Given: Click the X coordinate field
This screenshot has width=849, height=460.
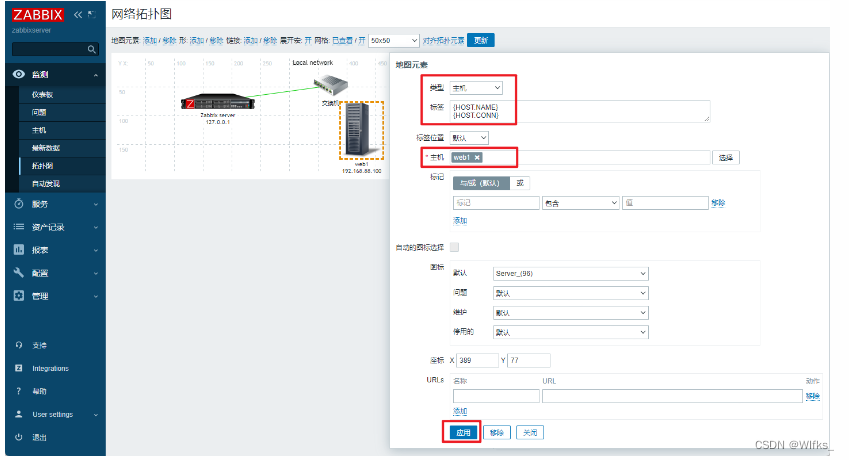Looking at the screenshot, I should point(478,360).
